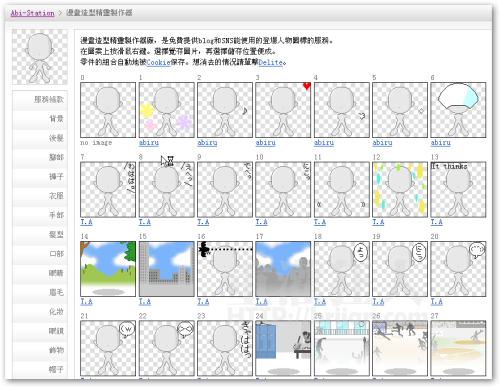Screen dimensions: 500x387
Task: Choose background 22 with '><' speech bubble
Action: [x=167, y=348]
